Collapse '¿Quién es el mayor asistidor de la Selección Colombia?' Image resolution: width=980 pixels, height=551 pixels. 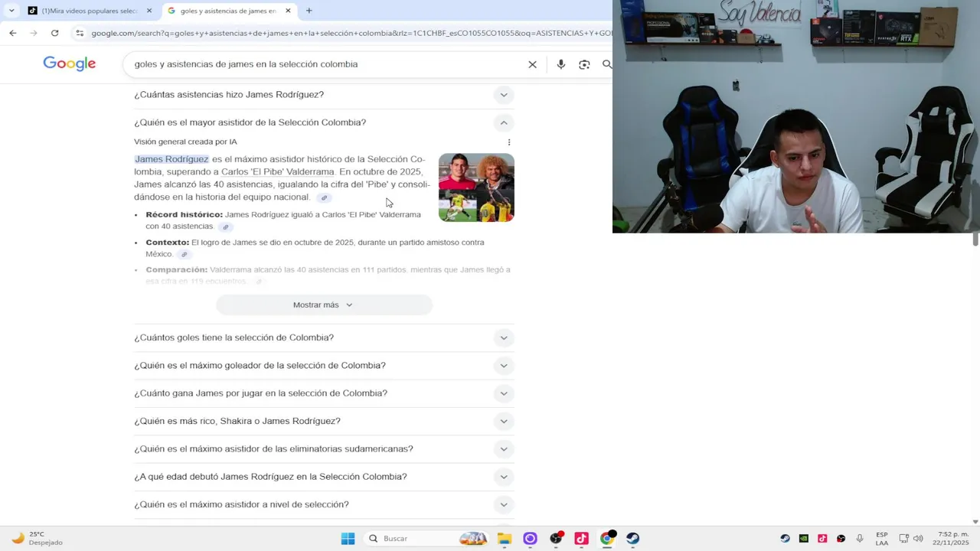(x=324, y=122)
